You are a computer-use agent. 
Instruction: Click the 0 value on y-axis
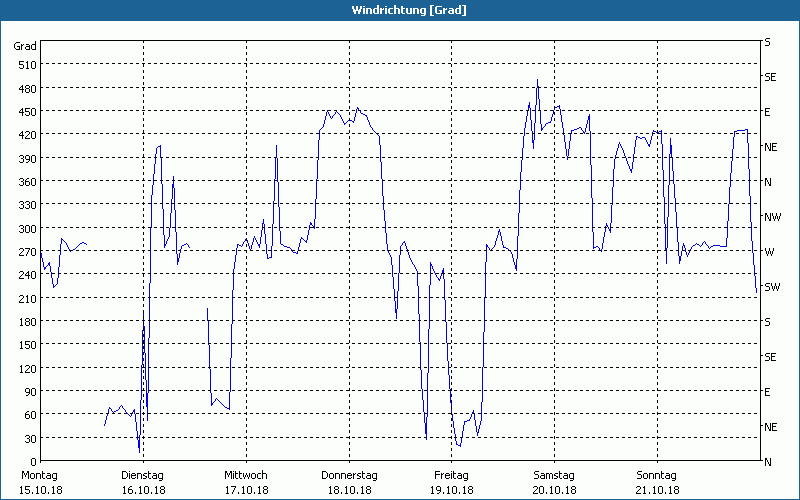[x=33, y=462]
